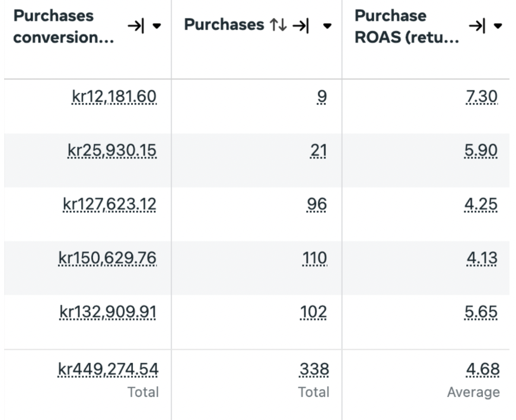
Task: Click the 5.65 ROAS value
Action: 481,312
